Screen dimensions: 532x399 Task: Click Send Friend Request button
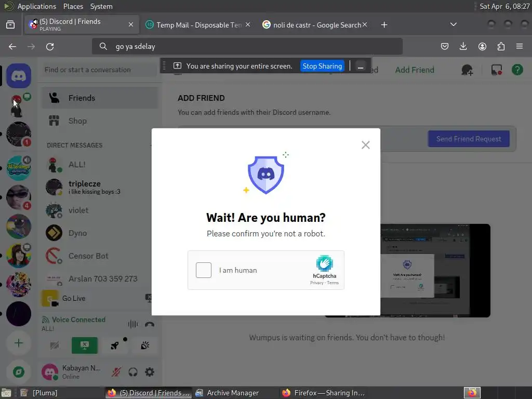point(469,139)
